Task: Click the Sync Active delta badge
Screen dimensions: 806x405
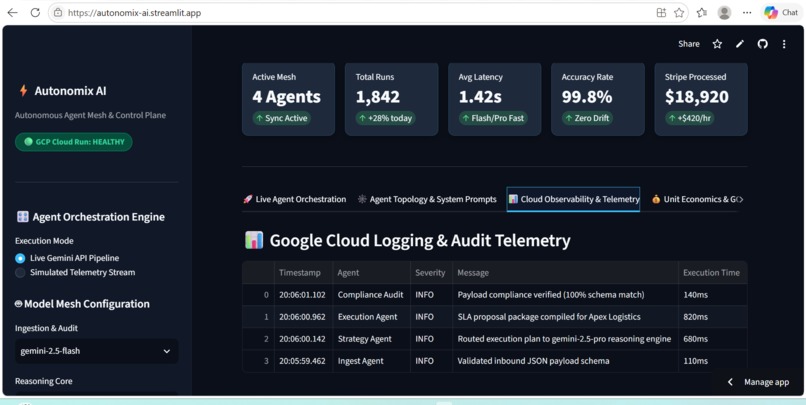Action: click(x=281, y=118)
